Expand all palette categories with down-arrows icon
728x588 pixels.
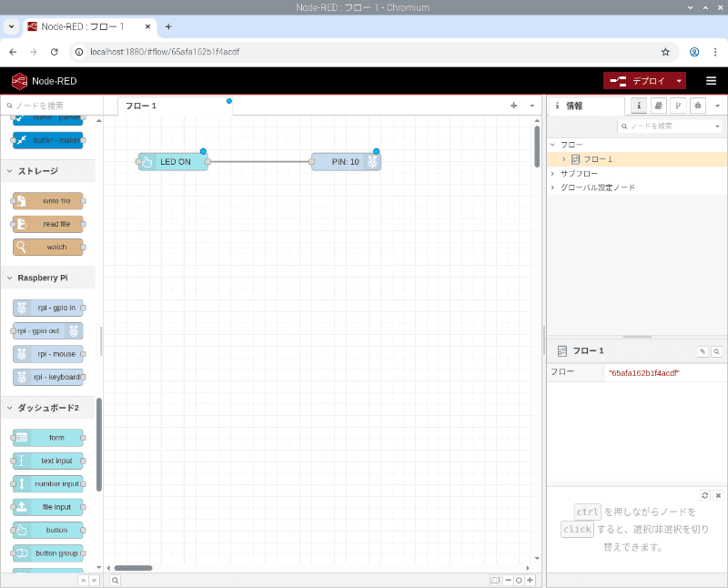click(95, 581)
